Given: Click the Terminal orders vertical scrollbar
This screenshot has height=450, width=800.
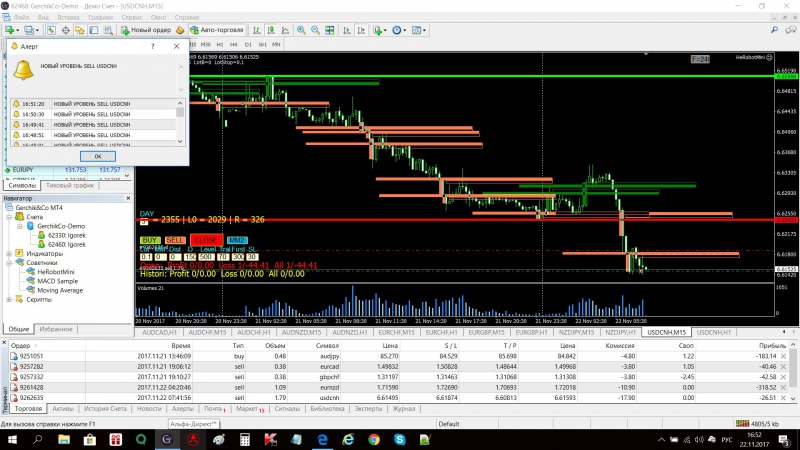Looking at the screenshot, I should pyautogui.click(x=793, y=371).
